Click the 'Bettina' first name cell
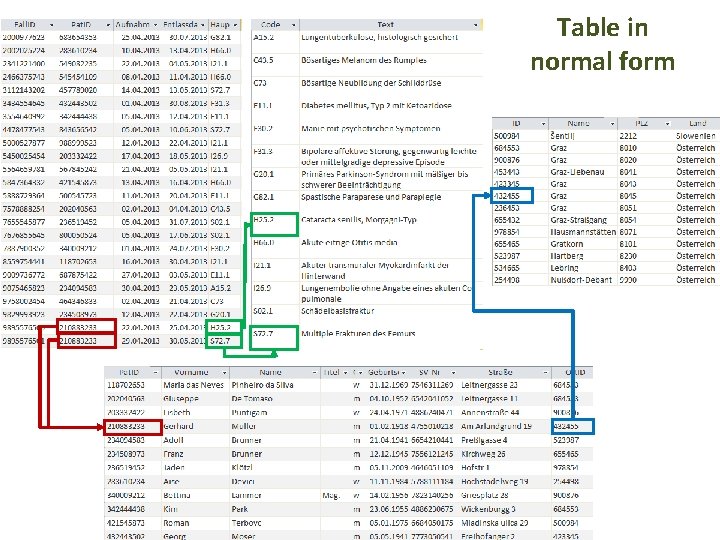The height and width of the screenshot is (540, 720). [x=177, y=495]
